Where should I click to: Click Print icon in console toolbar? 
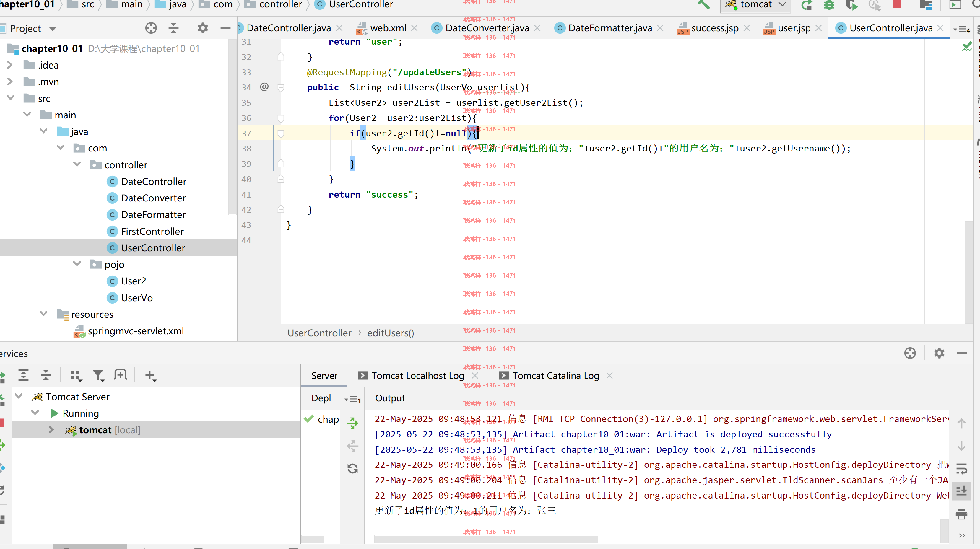coord(961,514)
